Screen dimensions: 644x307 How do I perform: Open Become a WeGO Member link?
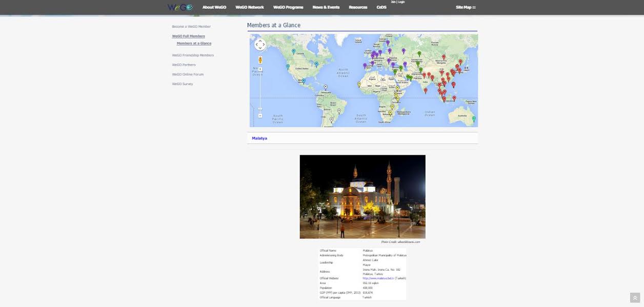click(x=191, y=27)
